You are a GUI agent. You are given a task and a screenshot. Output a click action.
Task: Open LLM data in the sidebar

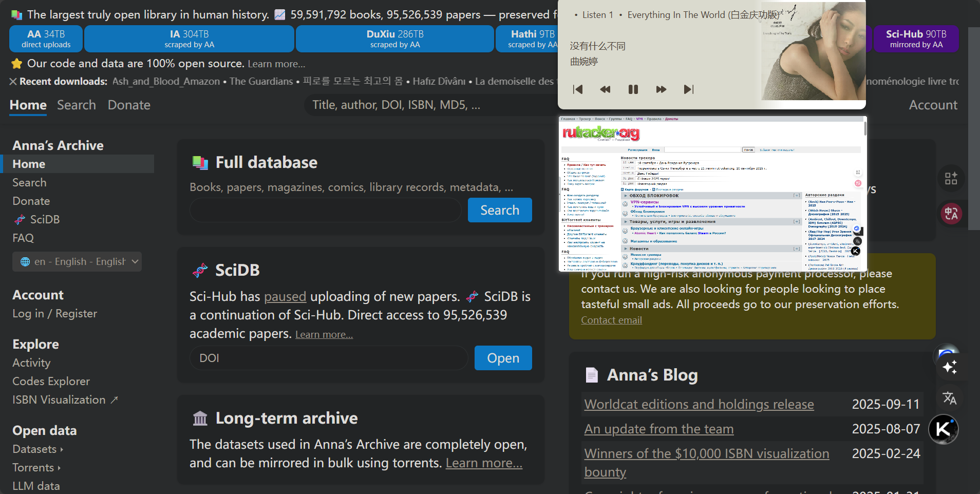pyautogui.click(x=36, y=486)
